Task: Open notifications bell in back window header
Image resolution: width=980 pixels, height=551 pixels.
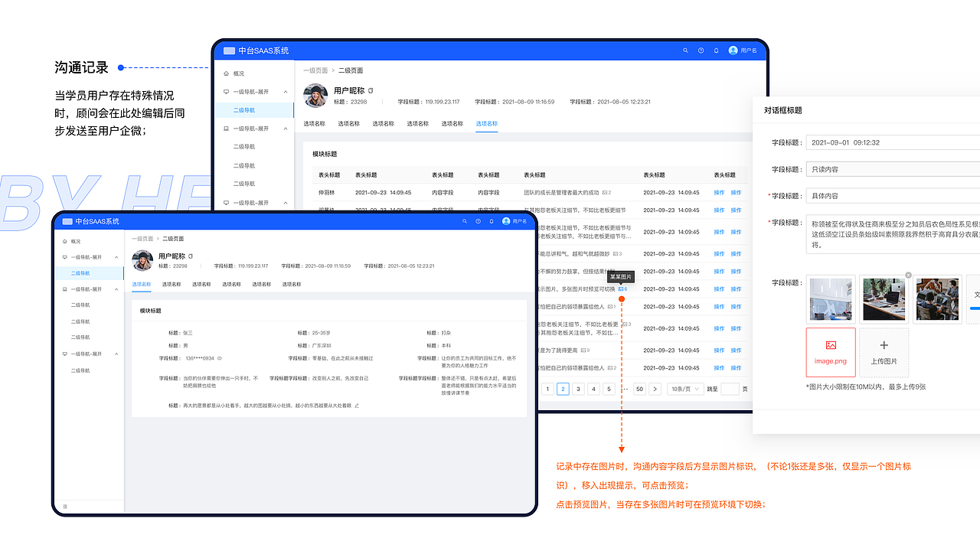Action: tap(716, 51)
